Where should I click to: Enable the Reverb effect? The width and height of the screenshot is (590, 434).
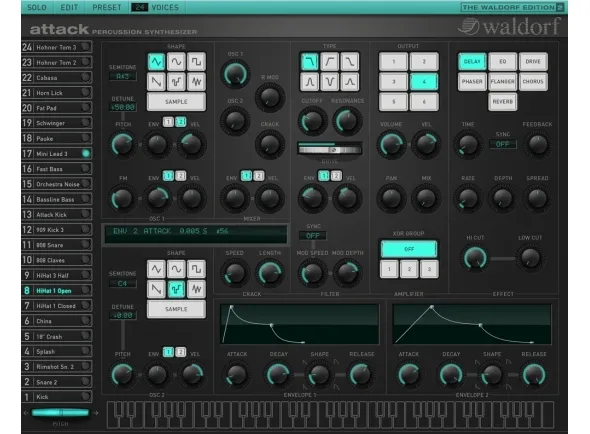click(x=502, y=102)
